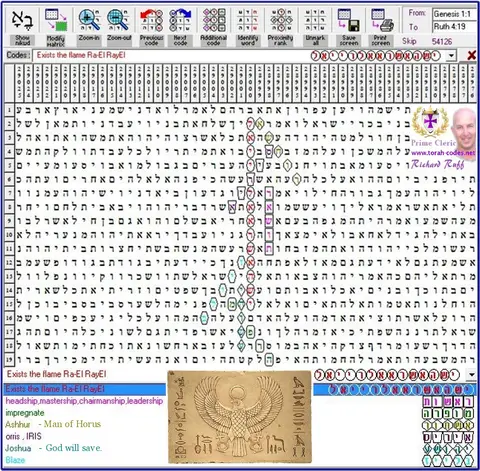Click the Exists the flame label under matrix
The height and width of the screenshot is (471, 480).
click(56, 374)
